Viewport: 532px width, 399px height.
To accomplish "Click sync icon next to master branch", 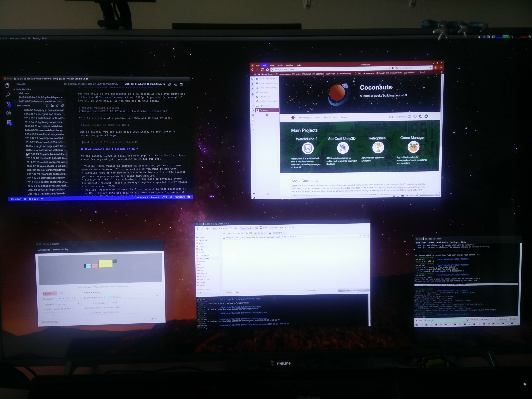I will pos(25,199).
